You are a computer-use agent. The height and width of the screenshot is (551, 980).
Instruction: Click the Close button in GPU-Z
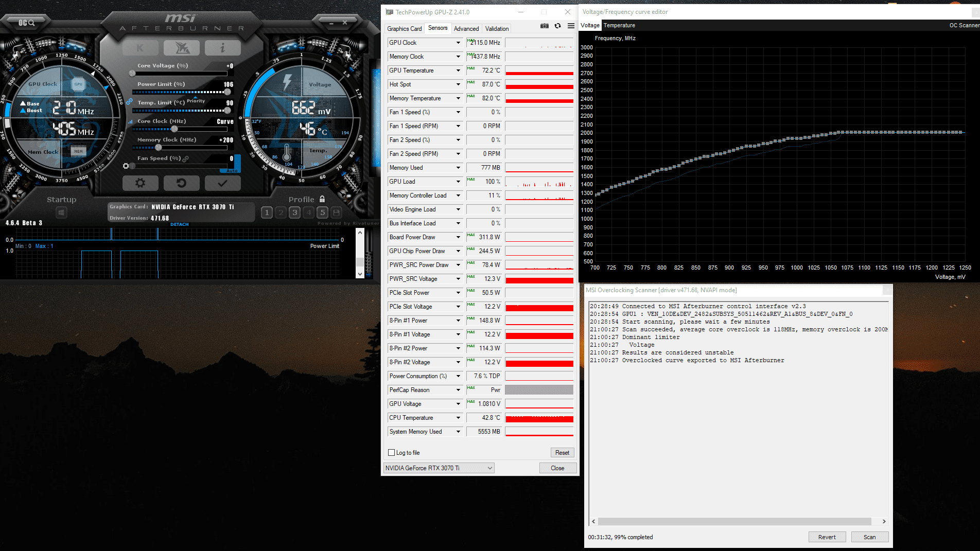(557, 468)
